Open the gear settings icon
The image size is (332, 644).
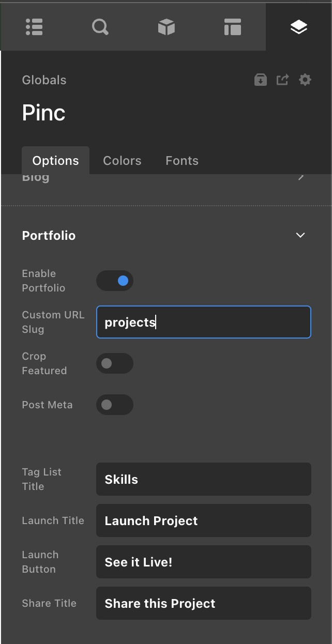pyautogui.click(x=305, y=80)
